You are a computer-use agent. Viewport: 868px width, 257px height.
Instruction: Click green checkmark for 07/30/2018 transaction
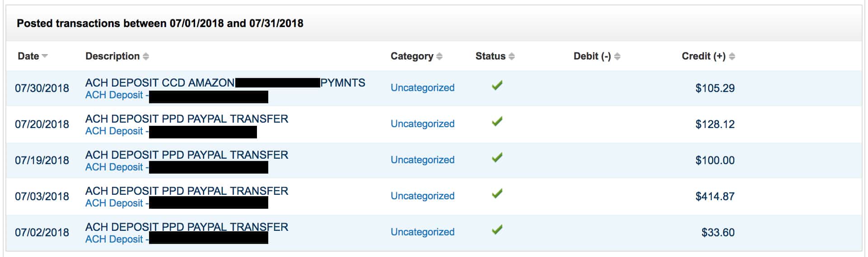click(x=497, y=85)
